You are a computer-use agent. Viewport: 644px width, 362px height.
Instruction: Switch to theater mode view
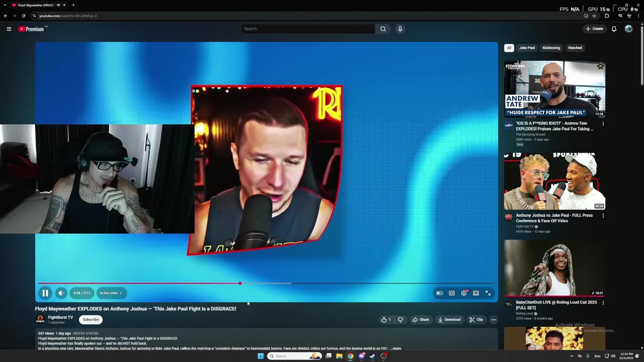[x=476, y=293]
